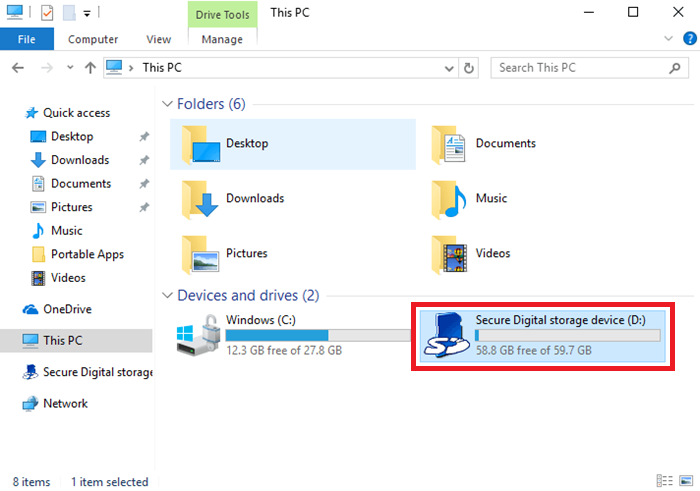Select Portable Apps in Quick access

coord(87,254)
